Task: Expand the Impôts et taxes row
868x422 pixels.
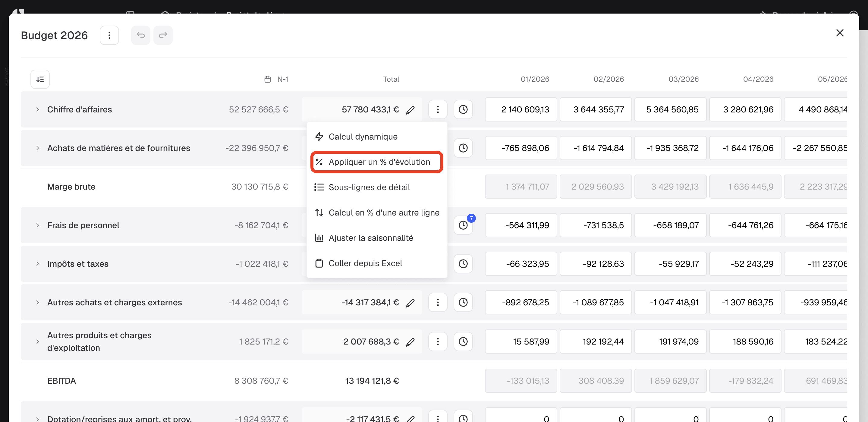Action: pyautogui.click(x=37, y=263)
